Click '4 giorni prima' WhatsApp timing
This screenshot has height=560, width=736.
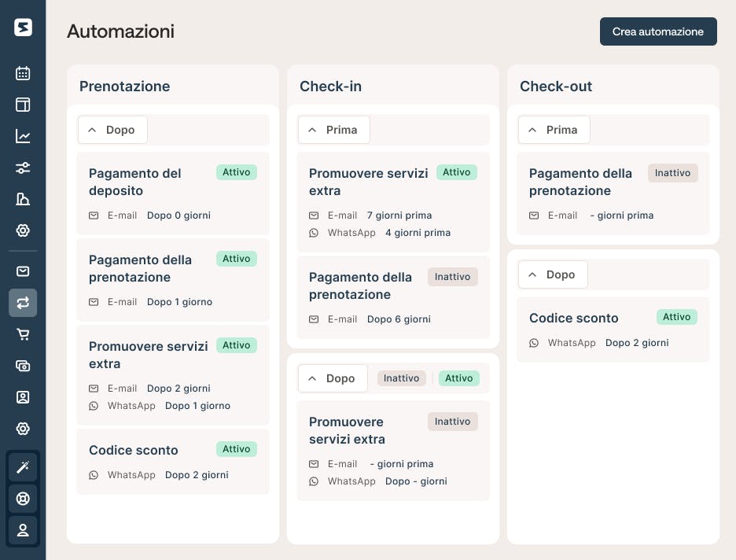(x=418, y=233)
